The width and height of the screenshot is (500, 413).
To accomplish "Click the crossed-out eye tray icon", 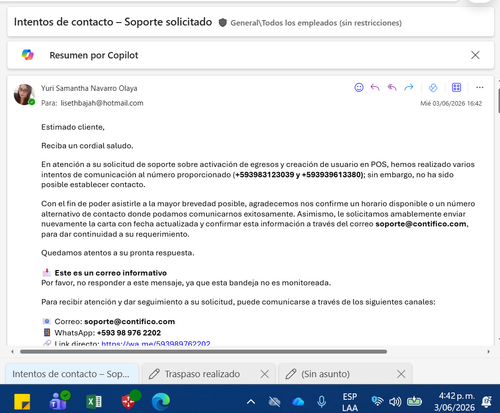I will click(x=274, y=402).
